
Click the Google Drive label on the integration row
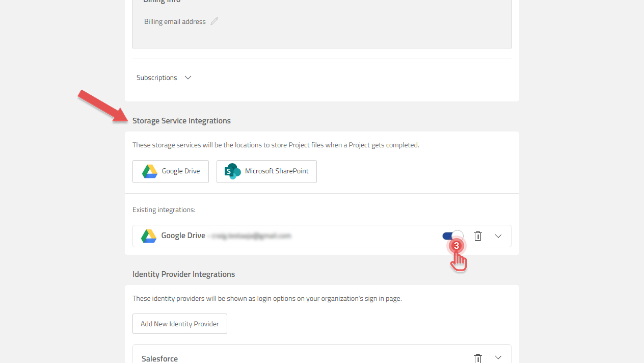click(x=183, y=236)
